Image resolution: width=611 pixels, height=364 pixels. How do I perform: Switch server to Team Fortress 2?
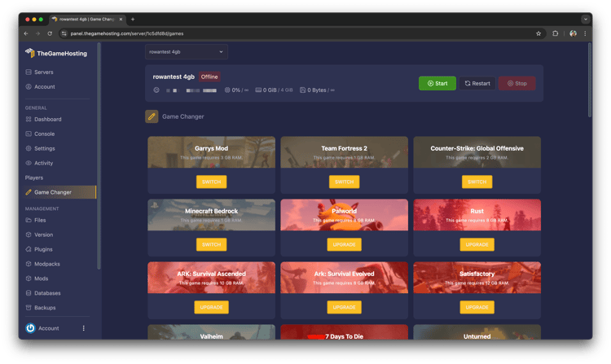click(344, 182)
